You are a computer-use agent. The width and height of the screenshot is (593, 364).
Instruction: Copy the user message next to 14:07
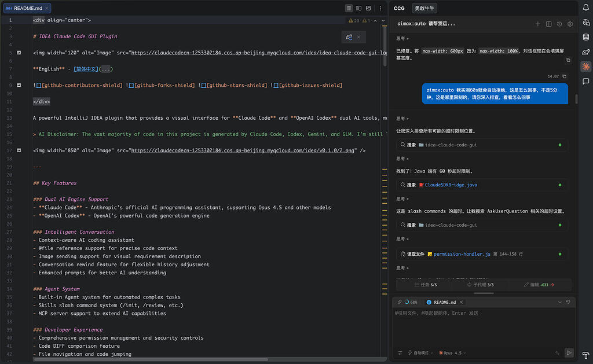[x=564, y=76]
